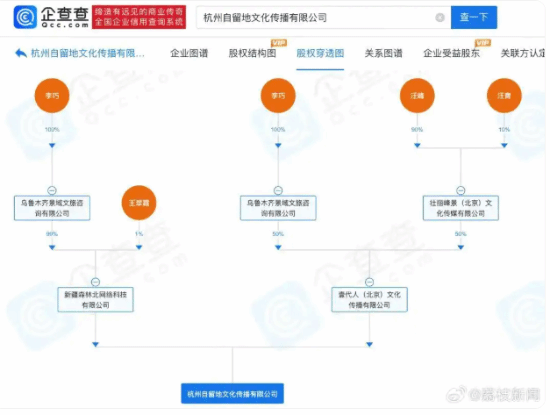Viewport: 550px width, 415px height.
Task: Open the 关联方认定 tab
Action: (x=523, y=53)
